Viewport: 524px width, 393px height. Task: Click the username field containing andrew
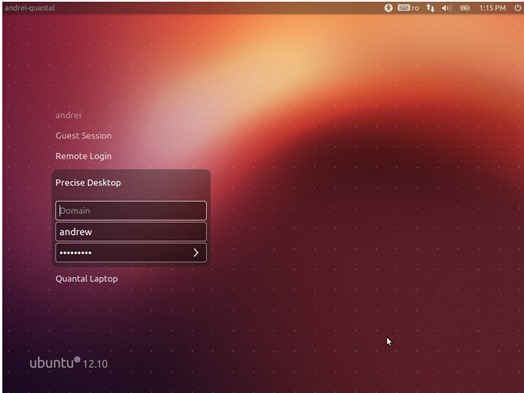[131, 232]
